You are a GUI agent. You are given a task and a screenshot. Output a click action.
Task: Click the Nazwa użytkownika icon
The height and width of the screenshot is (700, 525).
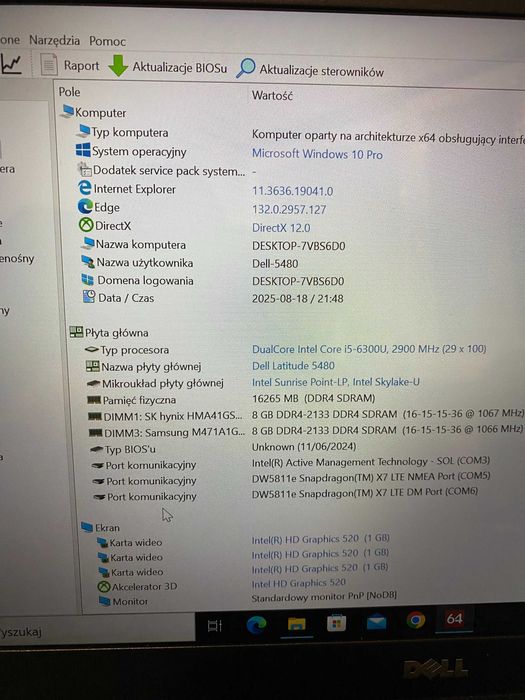tap(88, 262)
